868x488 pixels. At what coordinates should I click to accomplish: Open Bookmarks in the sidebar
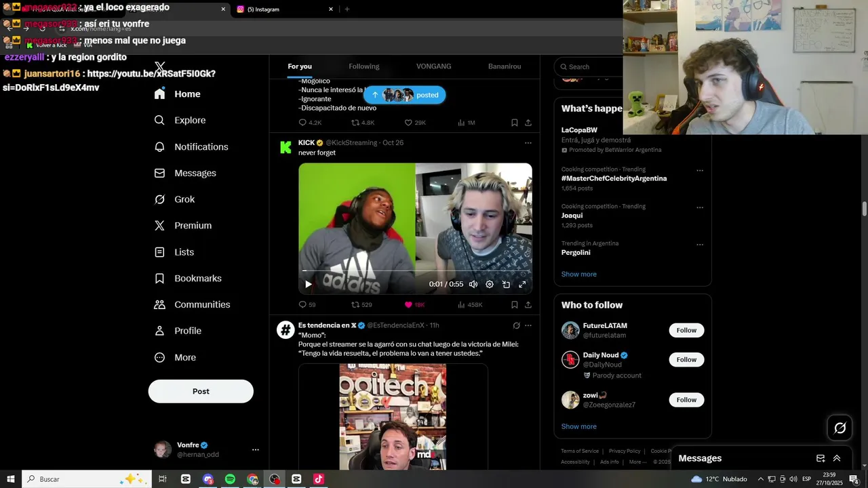(x=188, y=279)
